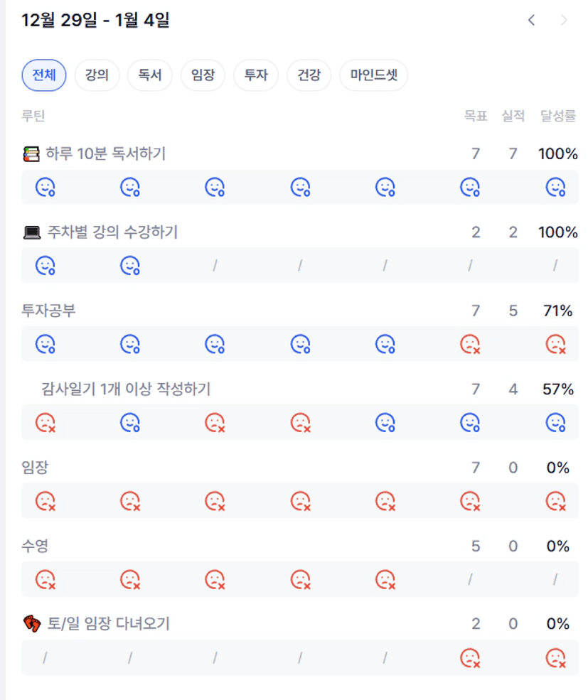Open the 마인드셋 category tab
Viewport: 588px width, 700px height.
374,75
